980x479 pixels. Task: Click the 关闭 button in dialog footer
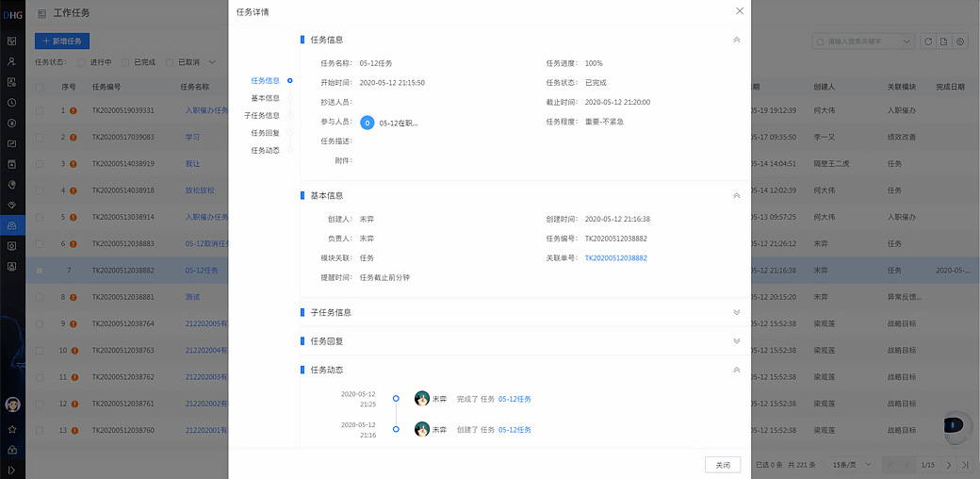(722, 465)
